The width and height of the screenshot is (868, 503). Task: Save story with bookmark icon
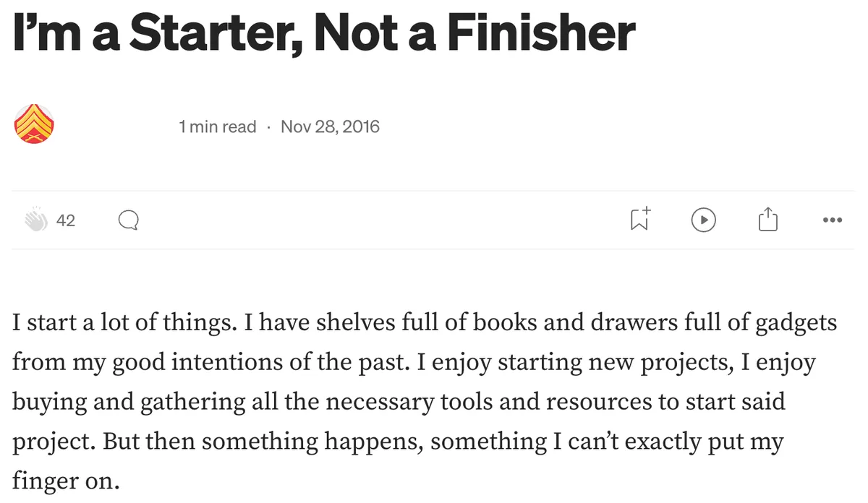640,220
